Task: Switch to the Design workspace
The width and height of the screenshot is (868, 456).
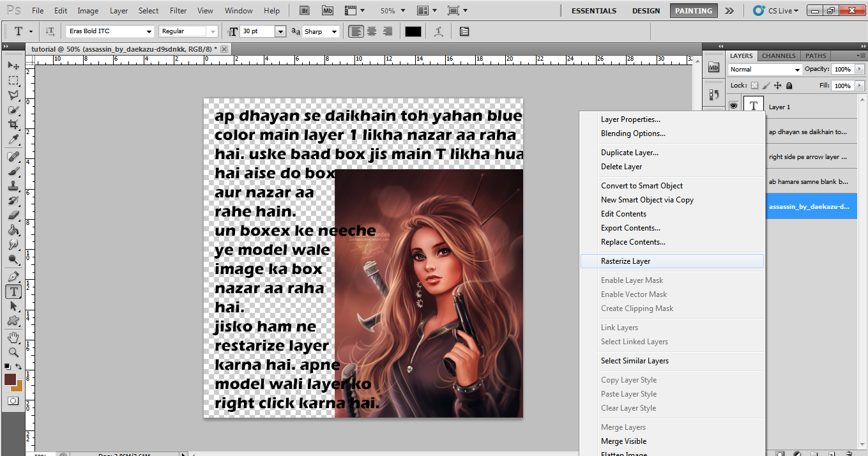Action: 646,11
